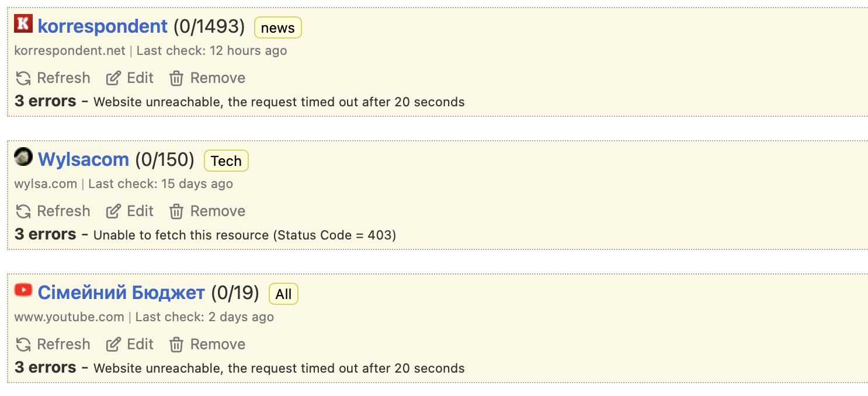Select the news category tag
This screenshot has height=396, width=868.
pyautogui.click(x=277, y=27)
